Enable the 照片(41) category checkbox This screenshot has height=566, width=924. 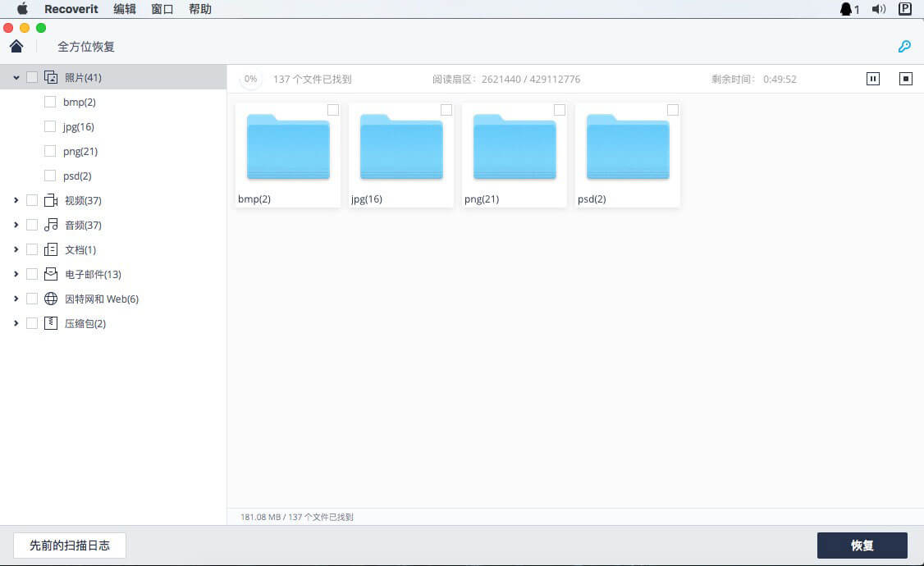32,77
